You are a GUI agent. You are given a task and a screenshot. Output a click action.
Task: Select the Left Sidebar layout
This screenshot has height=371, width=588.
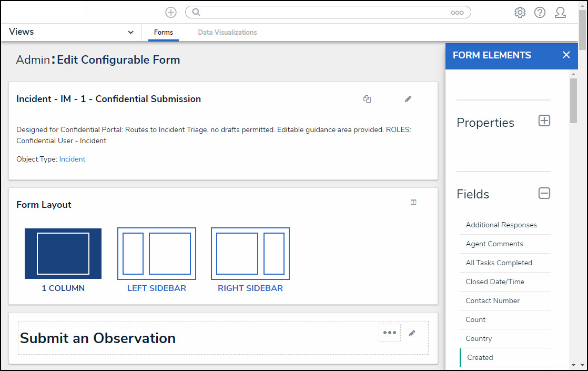pyautogui.click(x=157, y=254)
